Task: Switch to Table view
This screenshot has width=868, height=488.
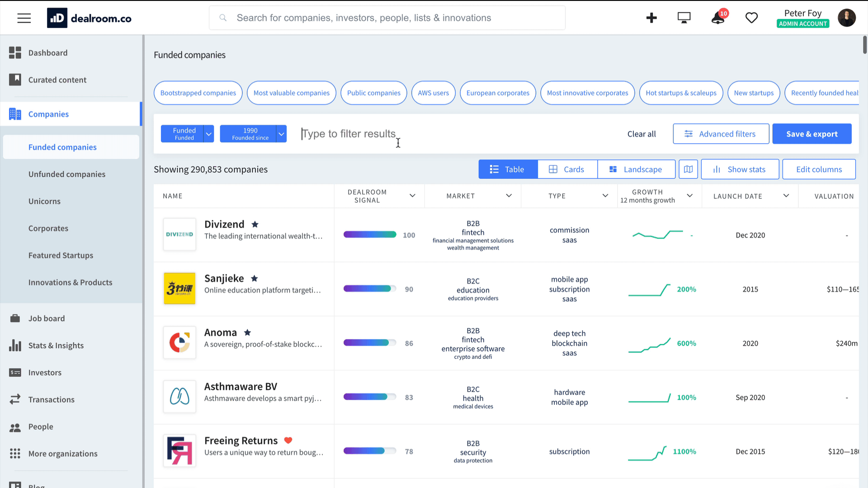Action: pos(508,169)
